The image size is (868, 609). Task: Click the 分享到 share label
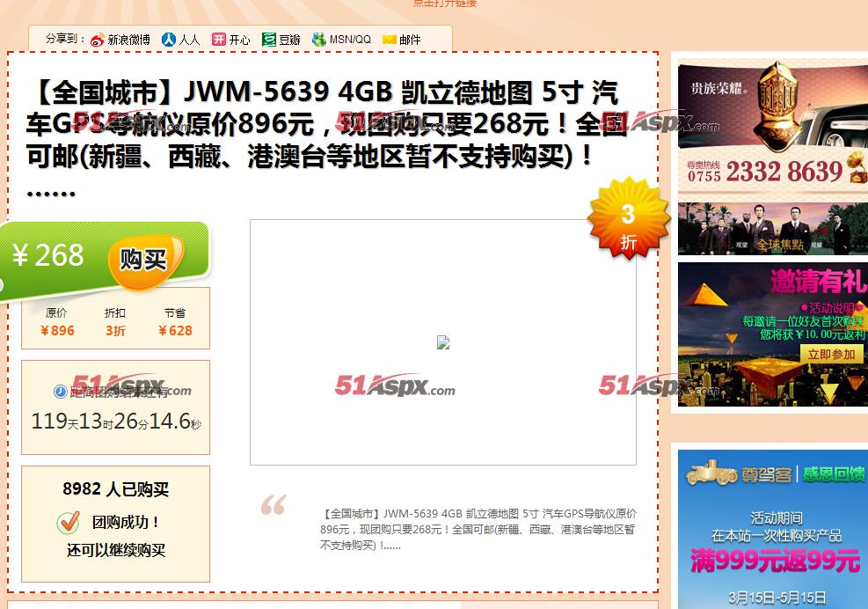pos(65,39)
